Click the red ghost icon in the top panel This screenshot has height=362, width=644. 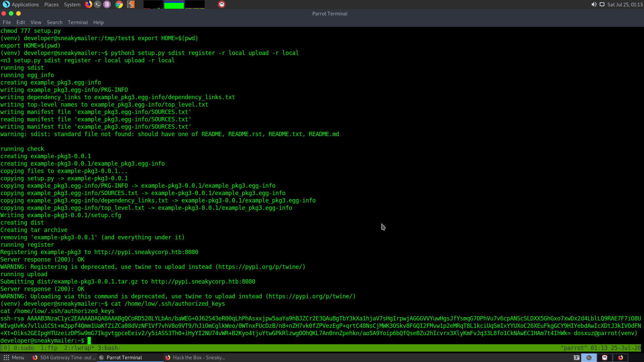(x=222, y=4)
